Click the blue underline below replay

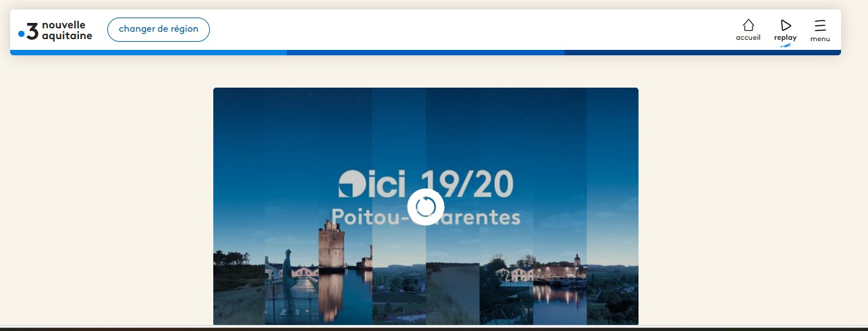coord(785,45)
